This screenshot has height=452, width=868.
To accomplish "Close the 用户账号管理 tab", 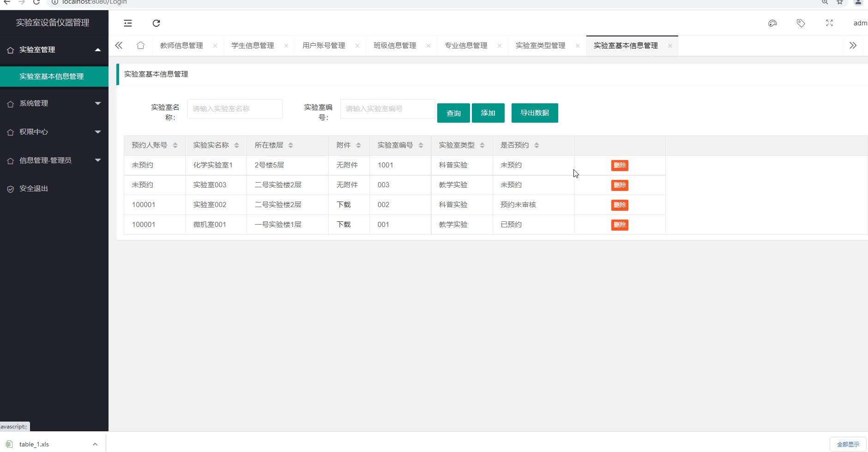I will click(357, 46).
